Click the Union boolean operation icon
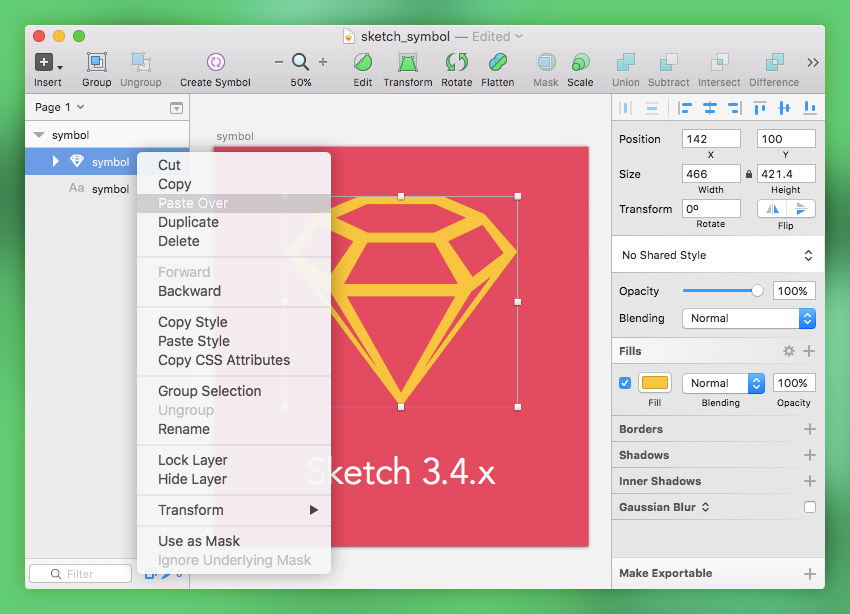The height and width of the screenshot is (614, 850). pos(626,62)
